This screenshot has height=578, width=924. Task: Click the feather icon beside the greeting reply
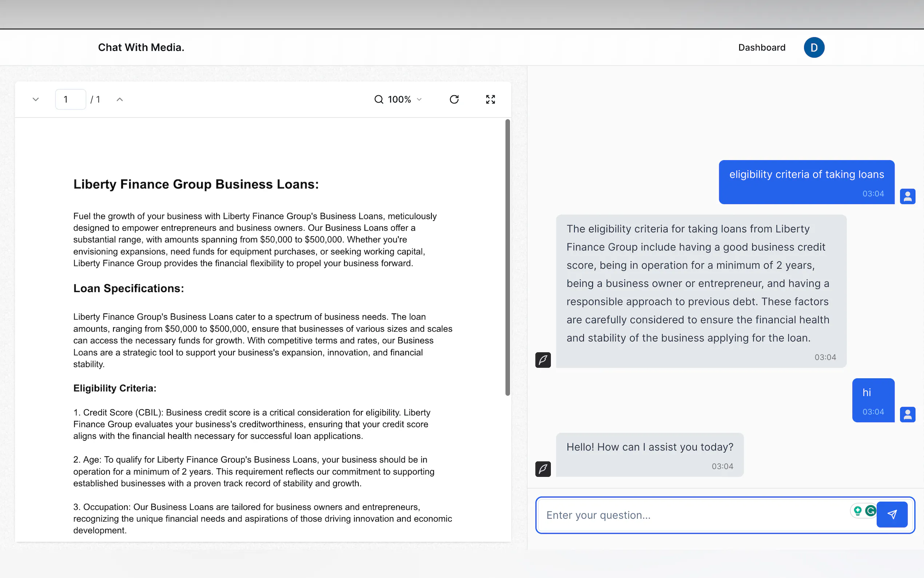tap(543, 469)
